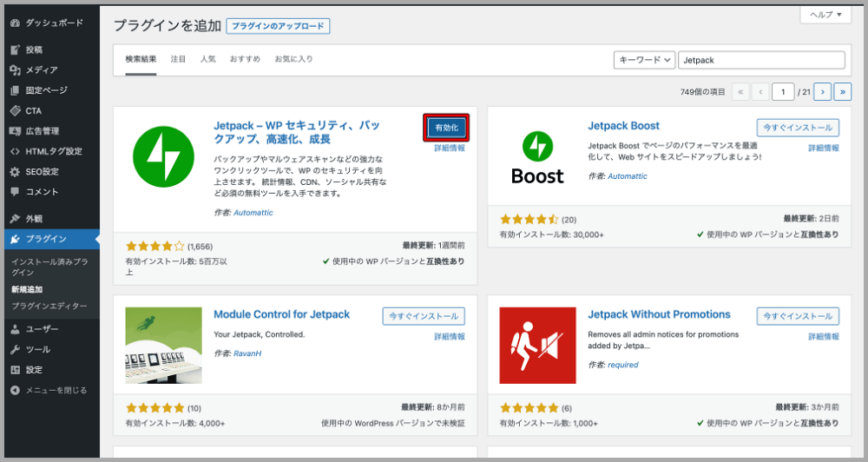Click the 749個の項目 item count text
Image resolution: width=868 pixels, height=462 pixels.
tap(702, 92)
